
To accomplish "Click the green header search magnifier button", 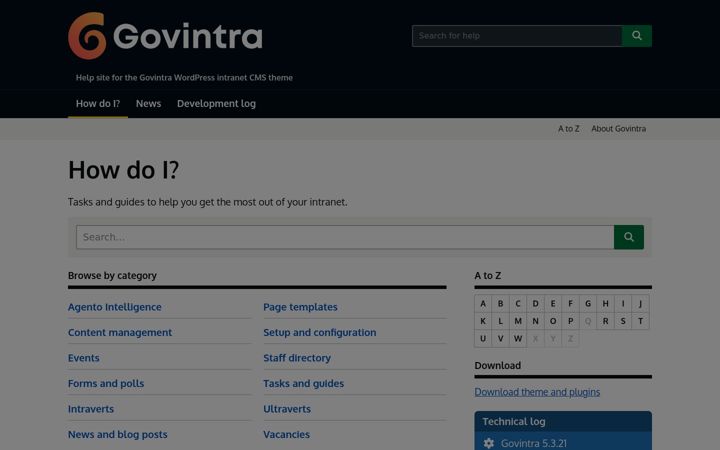I will pos(636,36).
